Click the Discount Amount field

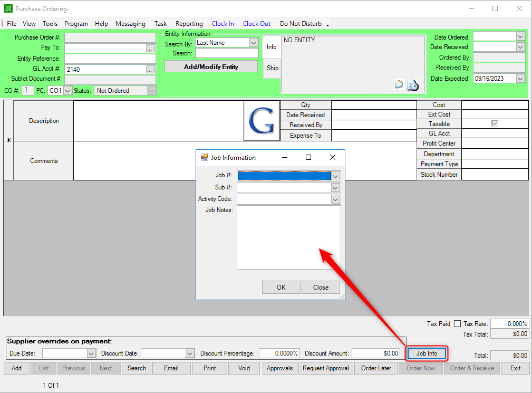(x=376, y=353)
